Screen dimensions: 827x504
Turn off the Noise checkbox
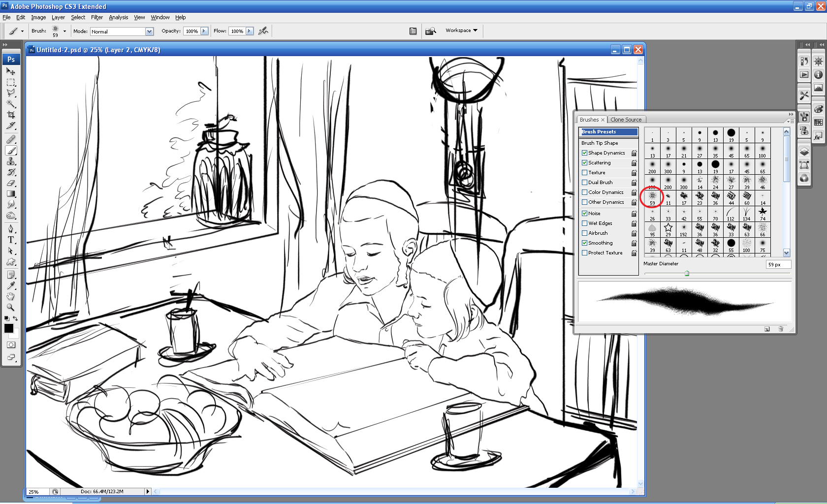tap(584, 214)
